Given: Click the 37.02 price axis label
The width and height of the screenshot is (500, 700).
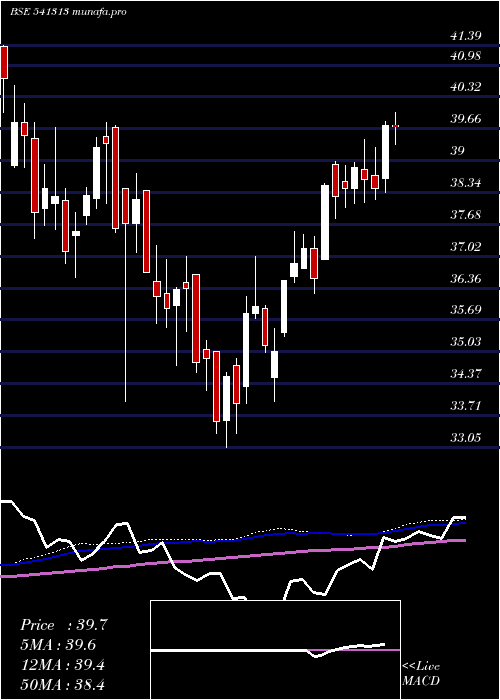Looking at the screenshot, I should click(466, 246).
